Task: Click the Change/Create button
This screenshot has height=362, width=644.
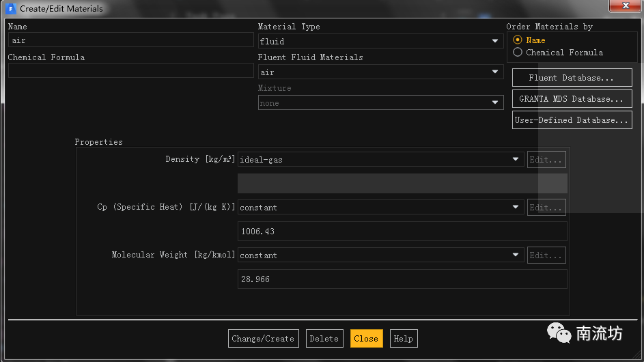Action: coord(263,339)
